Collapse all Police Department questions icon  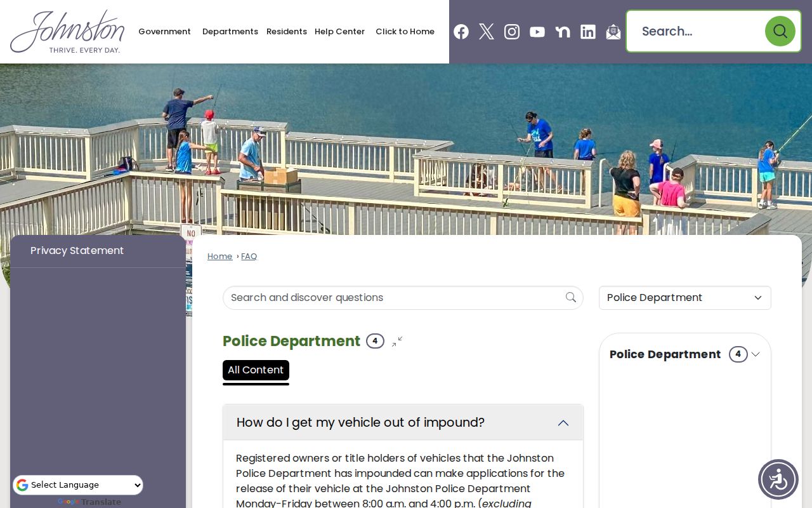click(x=397, y=342)
